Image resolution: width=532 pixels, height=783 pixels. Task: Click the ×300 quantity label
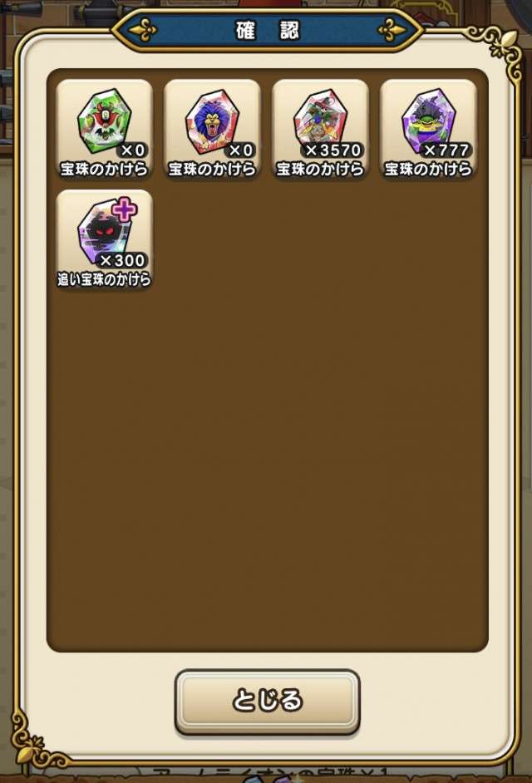coord(122,259)
